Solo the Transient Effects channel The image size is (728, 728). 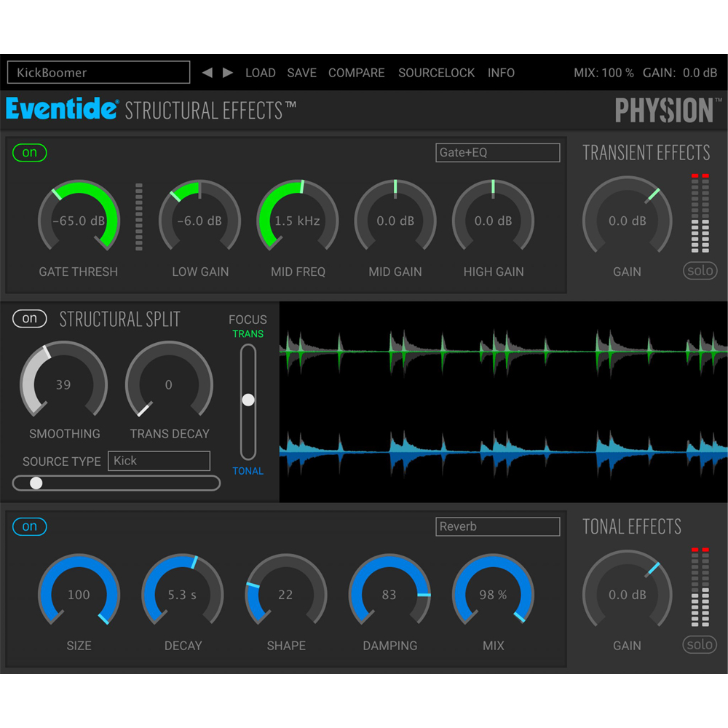click(x=700, y=271)
